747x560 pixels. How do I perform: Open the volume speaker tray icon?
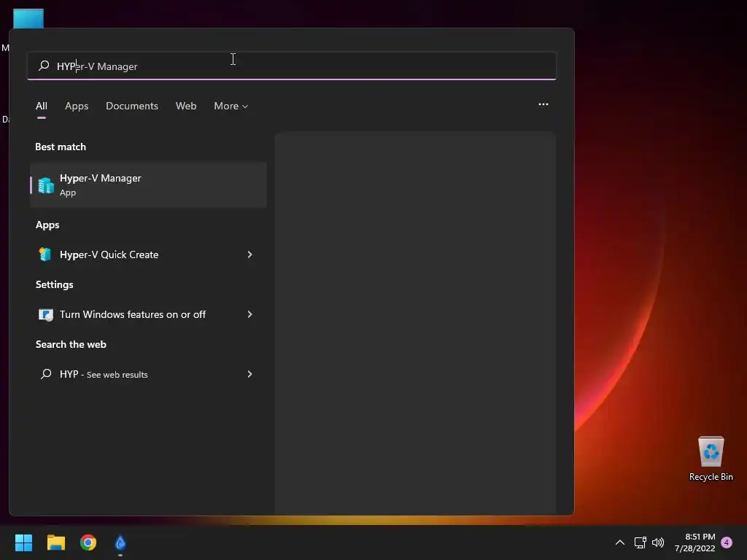pos(658,542)
